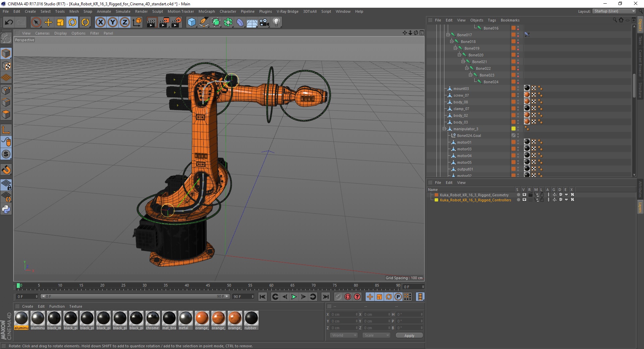Select the chrome material swatch
Image resolution: width=644 pixels, height=349 pixels.
(x=153, y=320)
